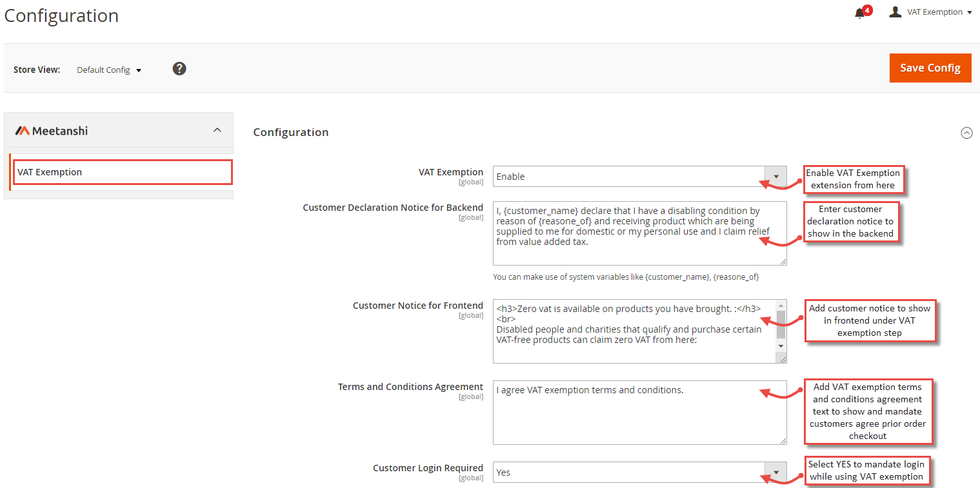The image size is (980, 488).
Task: Click the Configuration section heading
Action: (291, 132)
